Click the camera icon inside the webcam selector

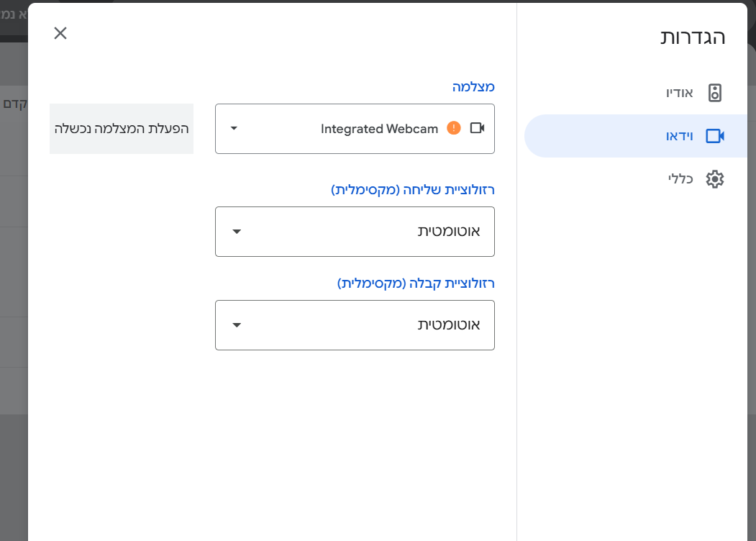coord(477,128)
